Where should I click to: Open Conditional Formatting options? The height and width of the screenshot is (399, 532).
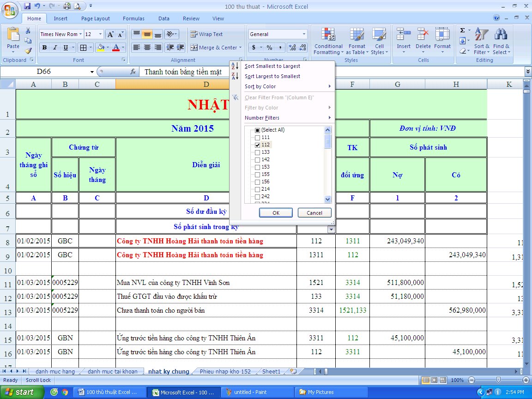tap(328, 42)
